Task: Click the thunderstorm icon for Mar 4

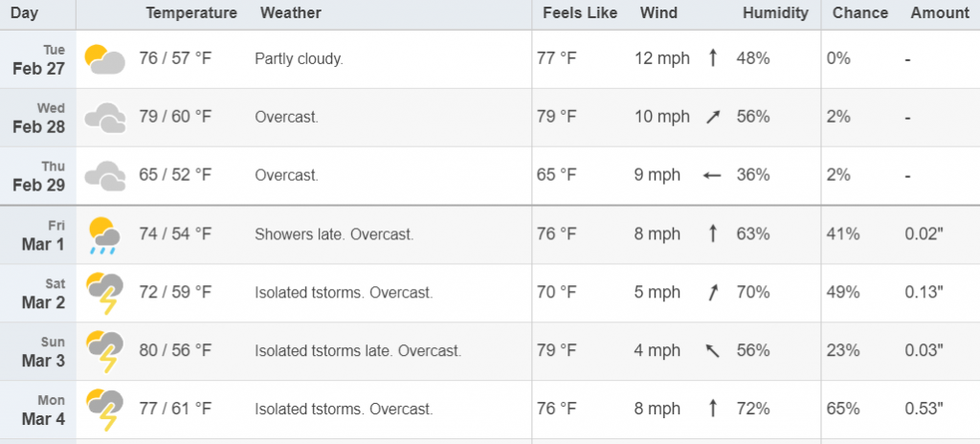Action: (x=104, y=410)
